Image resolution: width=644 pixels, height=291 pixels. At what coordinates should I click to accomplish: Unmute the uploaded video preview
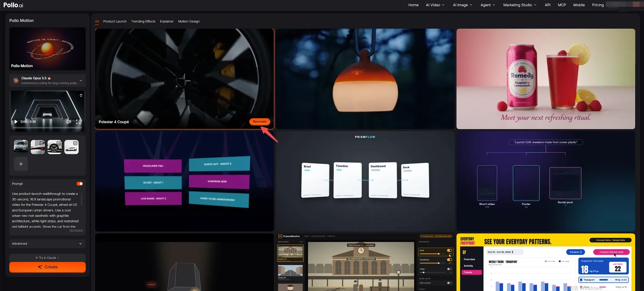point(69,122)
